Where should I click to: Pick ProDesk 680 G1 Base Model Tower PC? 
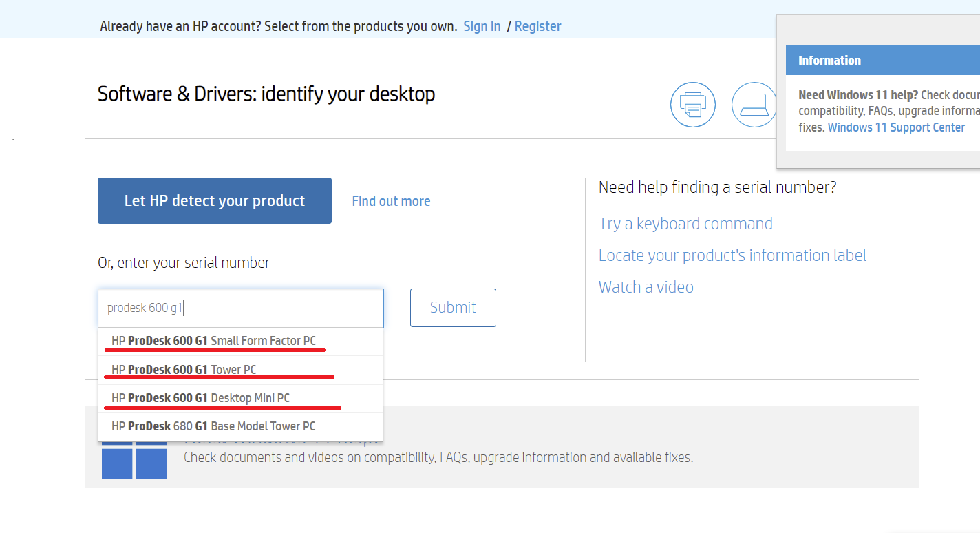(213, 426)
